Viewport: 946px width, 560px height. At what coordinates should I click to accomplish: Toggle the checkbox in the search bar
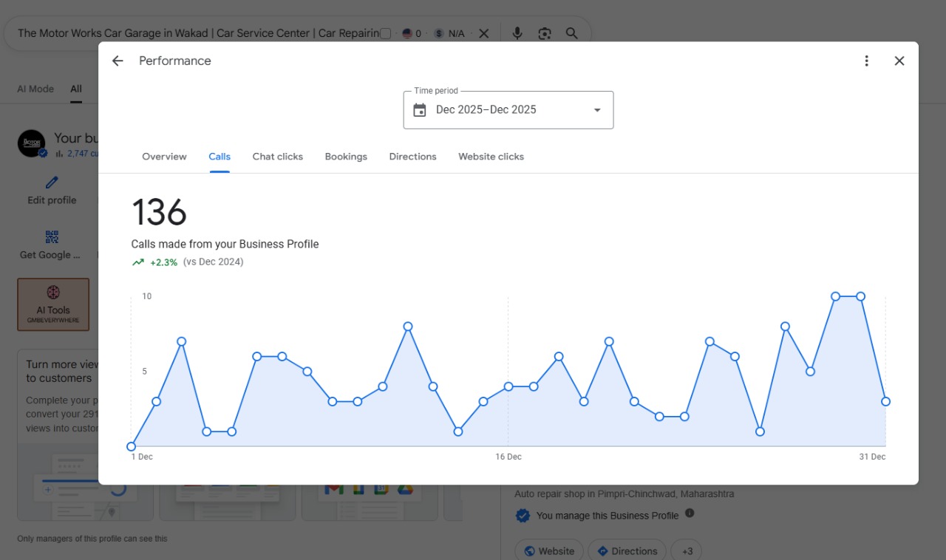click(x=385, y=33)
